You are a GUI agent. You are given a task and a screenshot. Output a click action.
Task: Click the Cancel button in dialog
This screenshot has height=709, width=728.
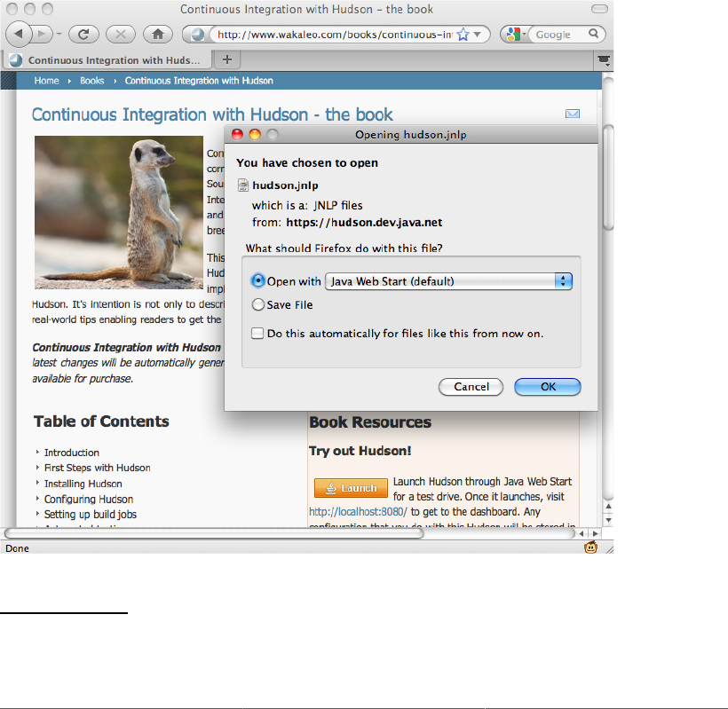click(x=471, y=387)
